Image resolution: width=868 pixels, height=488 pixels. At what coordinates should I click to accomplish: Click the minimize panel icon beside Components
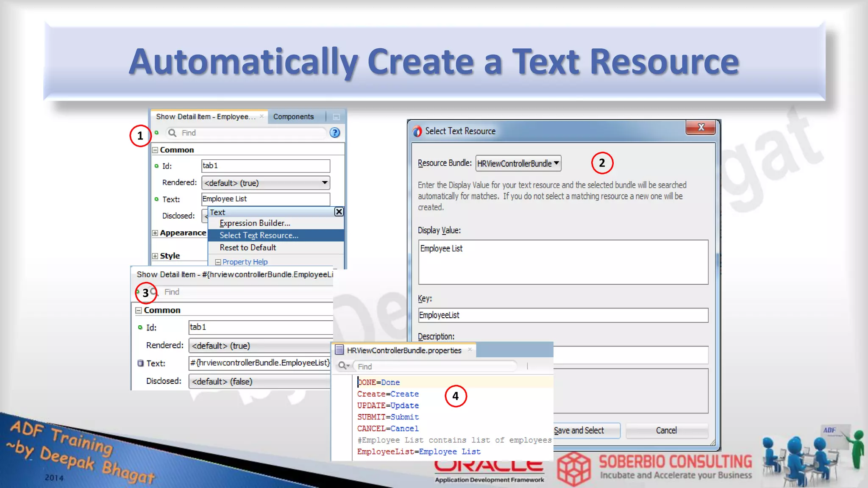click(x=336, y=117)
